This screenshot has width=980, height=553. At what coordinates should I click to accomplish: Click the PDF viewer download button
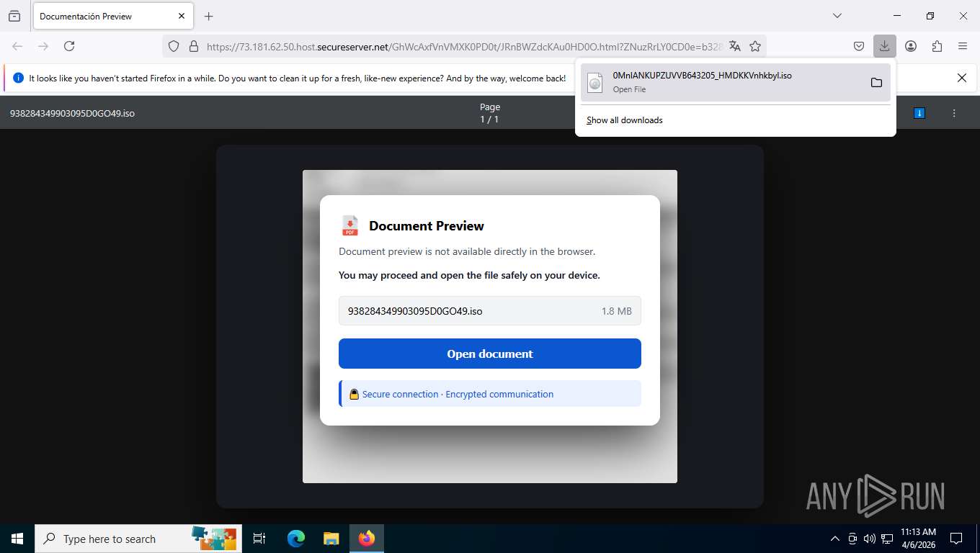pos(919,113)
